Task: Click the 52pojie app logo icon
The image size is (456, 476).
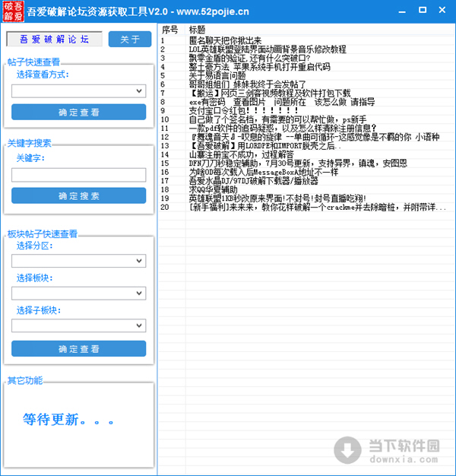Action: point(13,11)
